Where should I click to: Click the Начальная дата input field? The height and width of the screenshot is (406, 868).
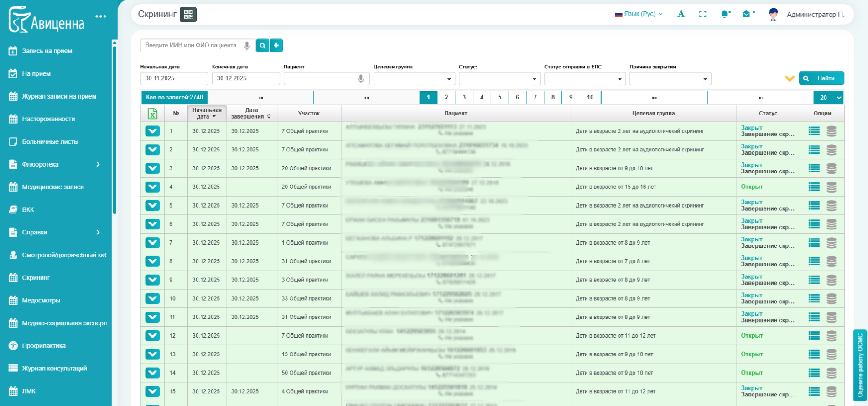[x=174, y=78]
